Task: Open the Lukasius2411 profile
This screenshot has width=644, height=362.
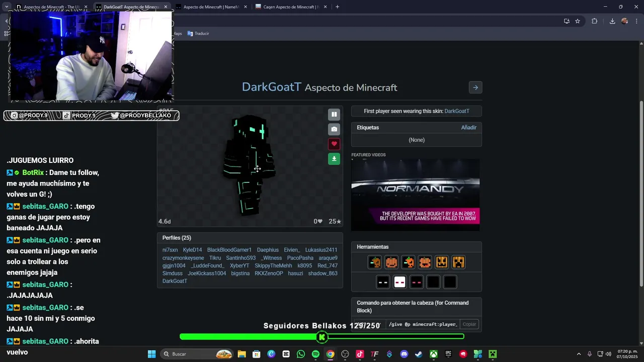Action: [321, 250]
